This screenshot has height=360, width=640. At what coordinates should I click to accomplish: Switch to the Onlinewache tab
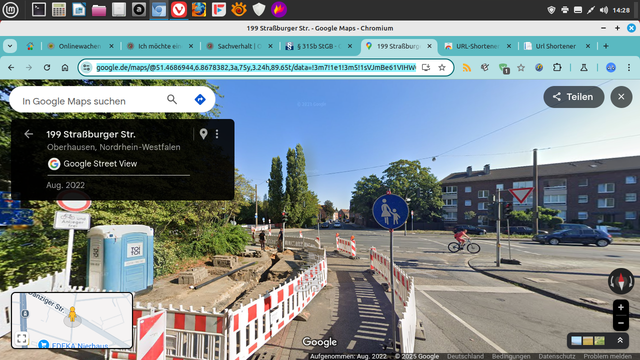(80, 46)
